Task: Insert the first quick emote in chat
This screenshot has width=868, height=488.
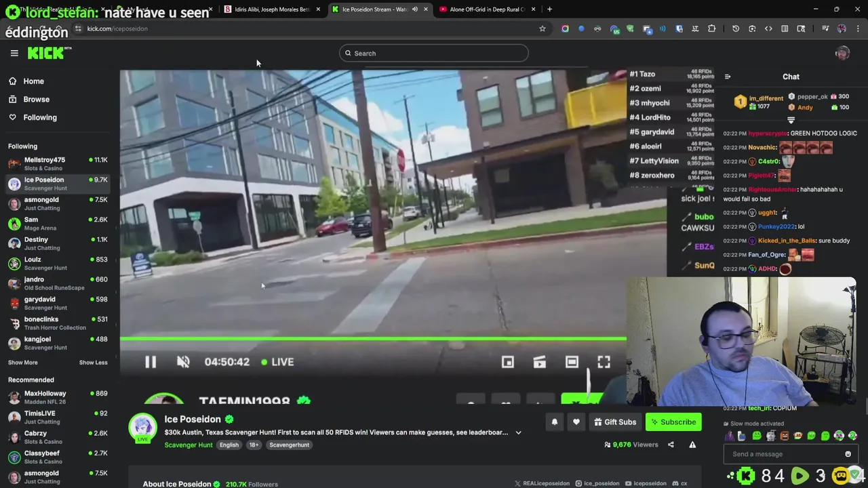Action: coord(730,436)
